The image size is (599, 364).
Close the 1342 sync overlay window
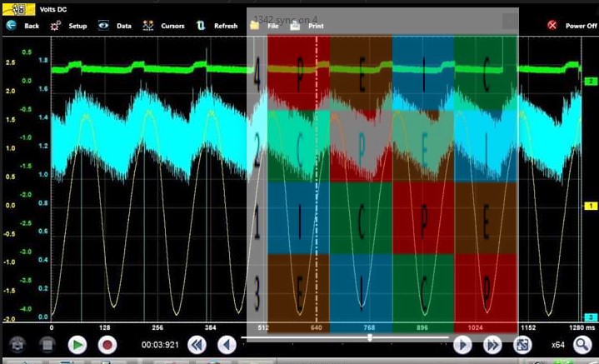[507, 21]
